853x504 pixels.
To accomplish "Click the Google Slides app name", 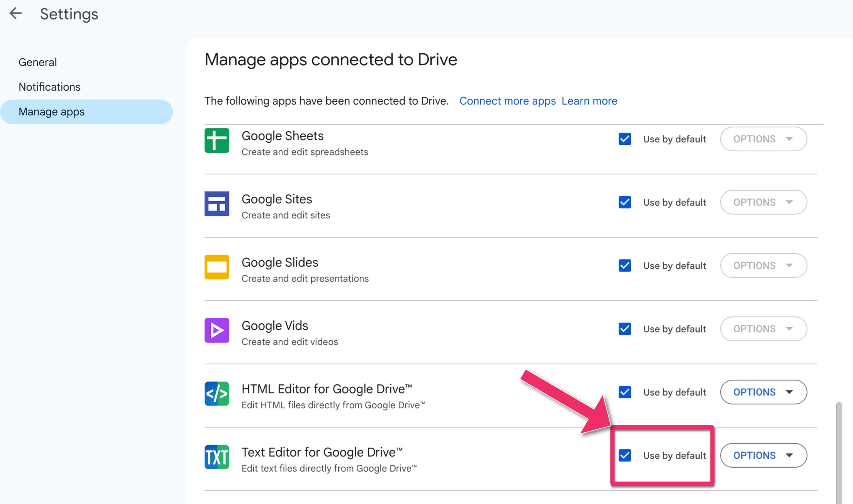I will pyautogui.click(x=280, y=262).
